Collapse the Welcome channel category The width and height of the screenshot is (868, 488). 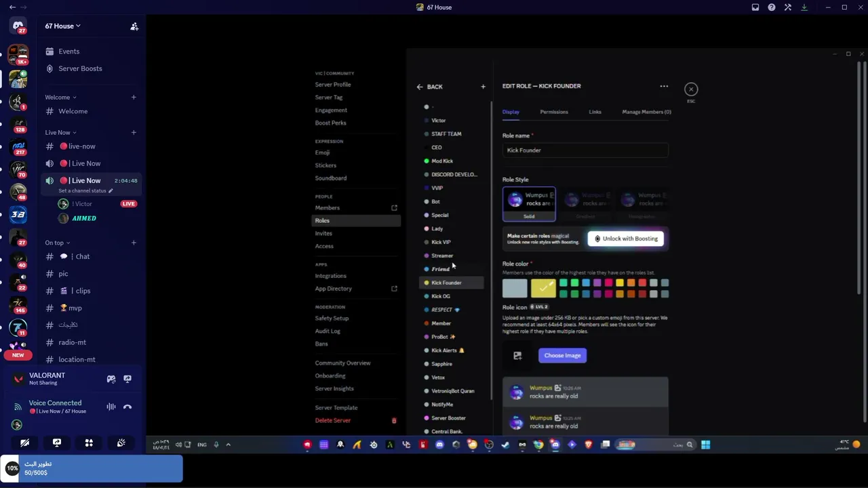60,98
